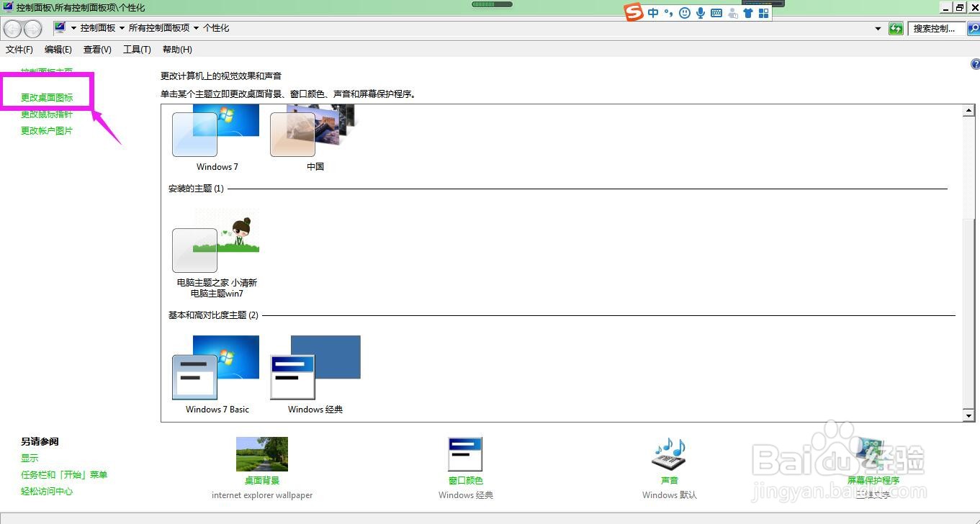Open the soft keyboard icon on IME bar
The image size is (980, 524).
[x=716, y=13]
